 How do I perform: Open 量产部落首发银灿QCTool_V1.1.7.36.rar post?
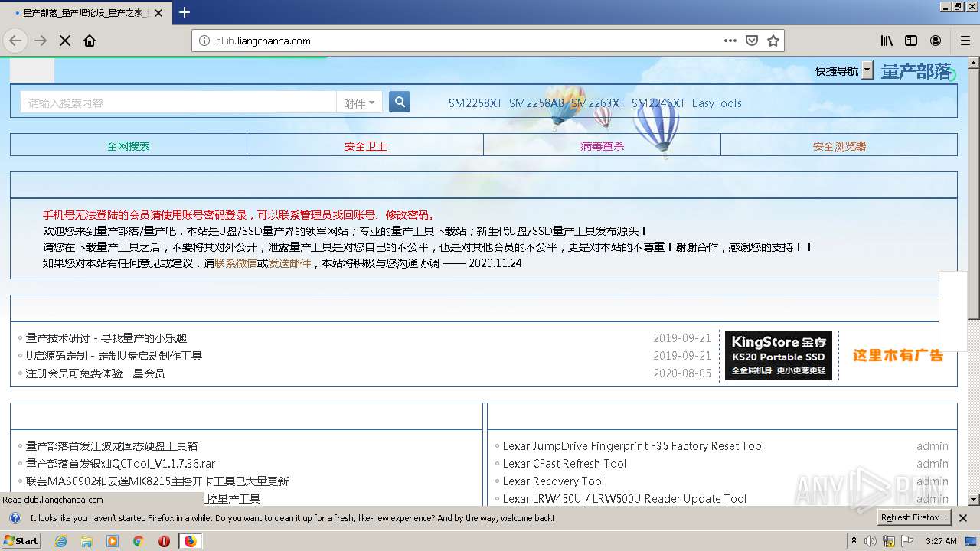pyautogui.click(x=121, y=464)
